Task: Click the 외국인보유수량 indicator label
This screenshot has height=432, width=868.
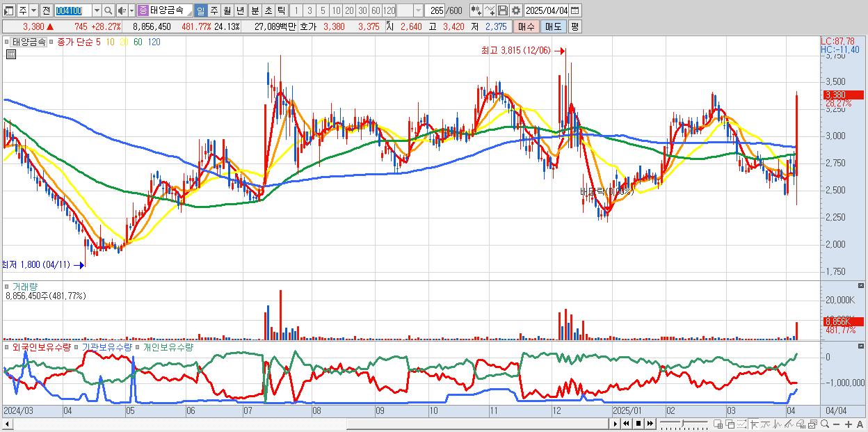Action: pos(41,346)
